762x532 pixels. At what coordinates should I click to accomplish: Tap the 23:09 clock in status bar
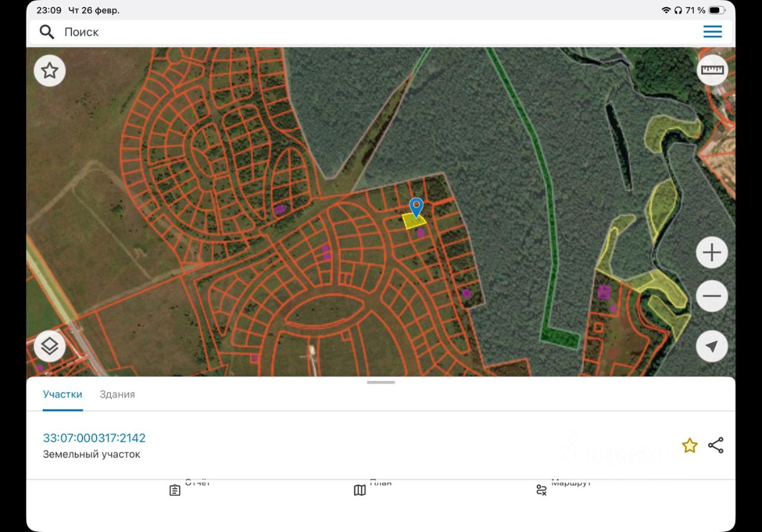tap(49, 10)
